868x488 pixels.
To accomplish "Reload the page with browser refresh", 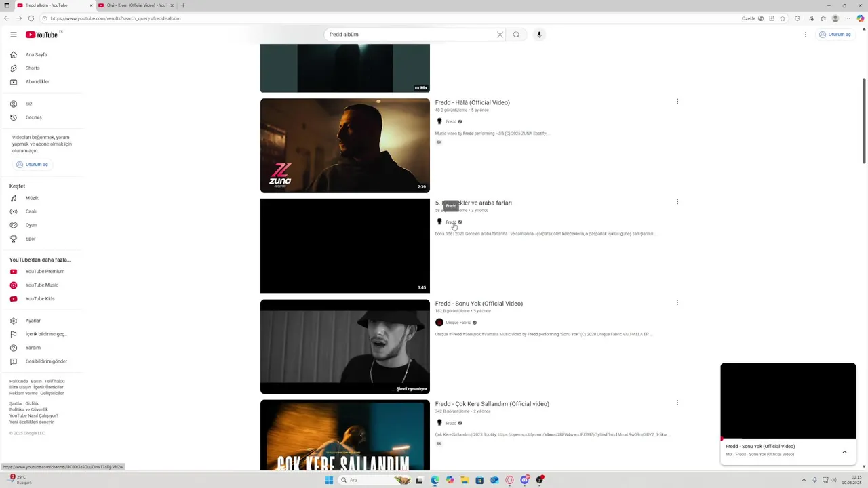I will tap(31, 18).
